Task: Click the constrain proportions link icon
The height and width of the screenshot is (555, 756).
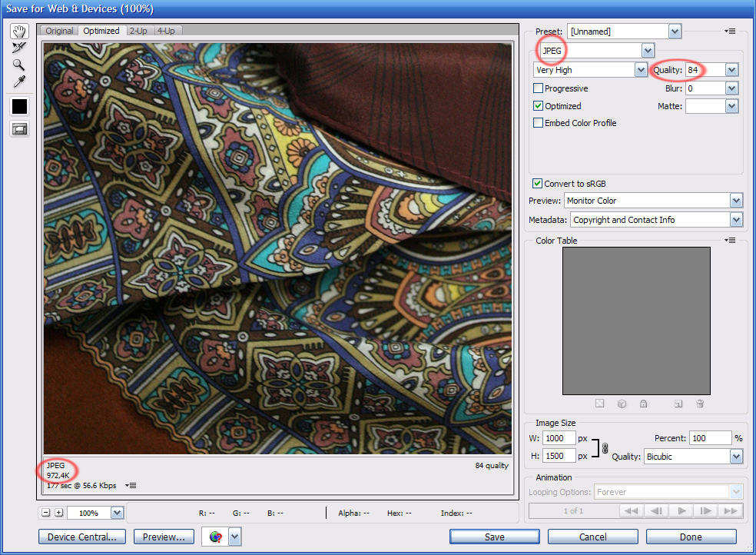Action: point(605,447)
